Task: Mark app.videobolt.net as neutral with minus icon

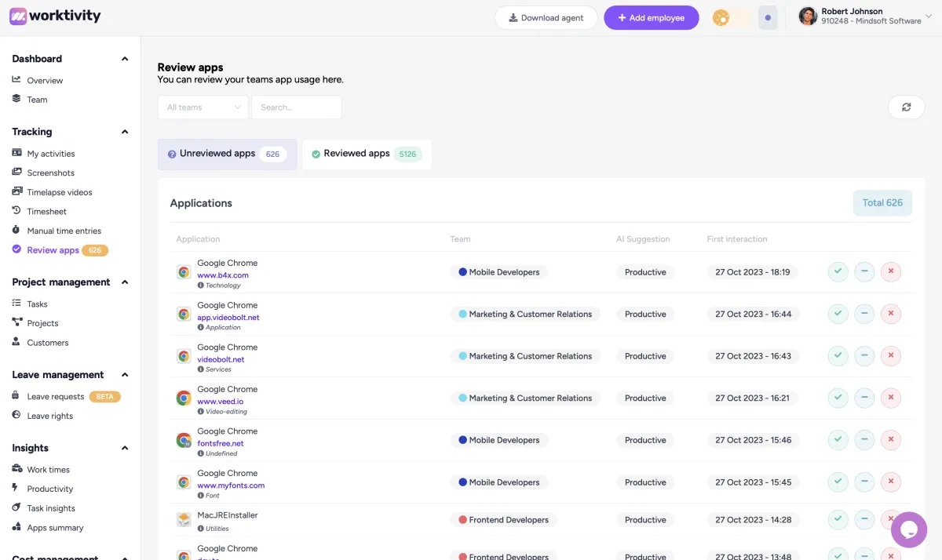Action: [864, 315]
